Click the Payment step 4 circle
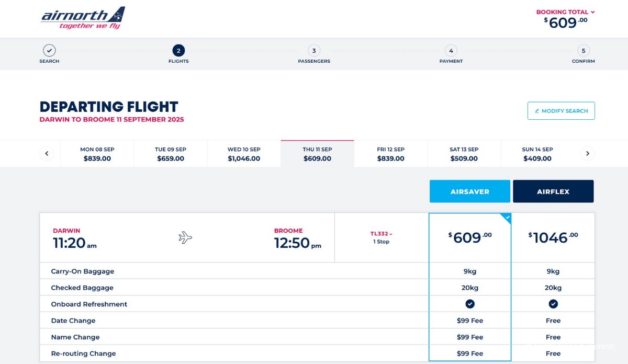The width and height of the screenshot is (628, 364). tap(451, 51)
